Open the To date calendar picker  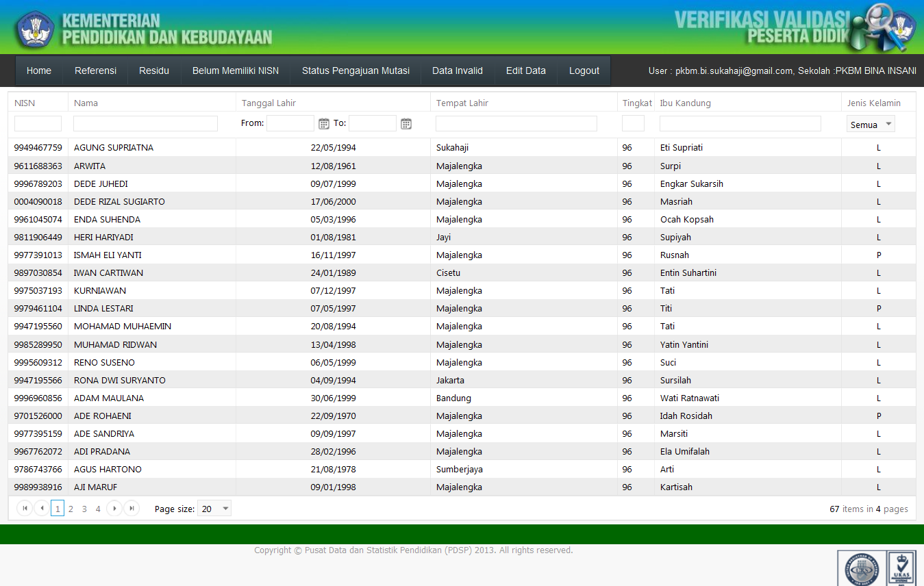tap(406, 124)
